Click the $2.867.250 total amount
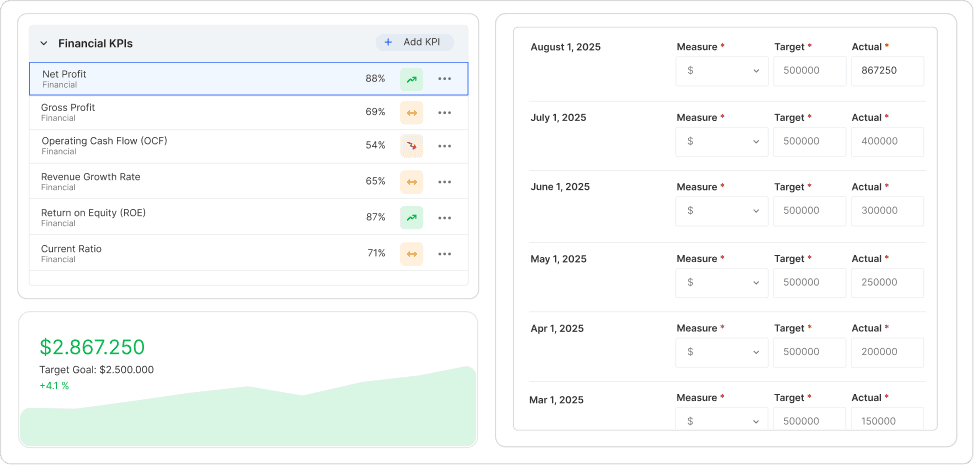The height and width of the screenshot is (465, 974). (92, 347)
